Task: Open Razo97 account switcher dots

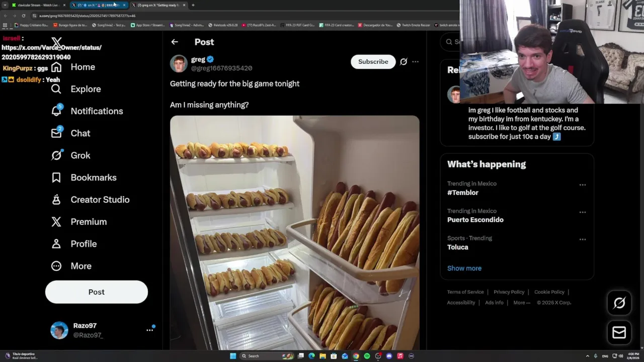Action: pos(149,330)
